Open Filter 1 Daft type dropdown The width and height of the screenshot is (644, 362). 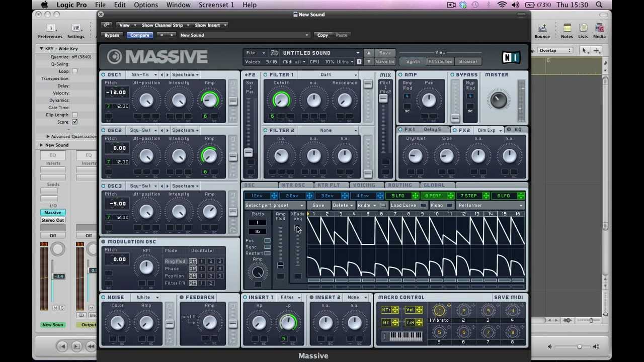pyautogui.click(x=327, y=74)
